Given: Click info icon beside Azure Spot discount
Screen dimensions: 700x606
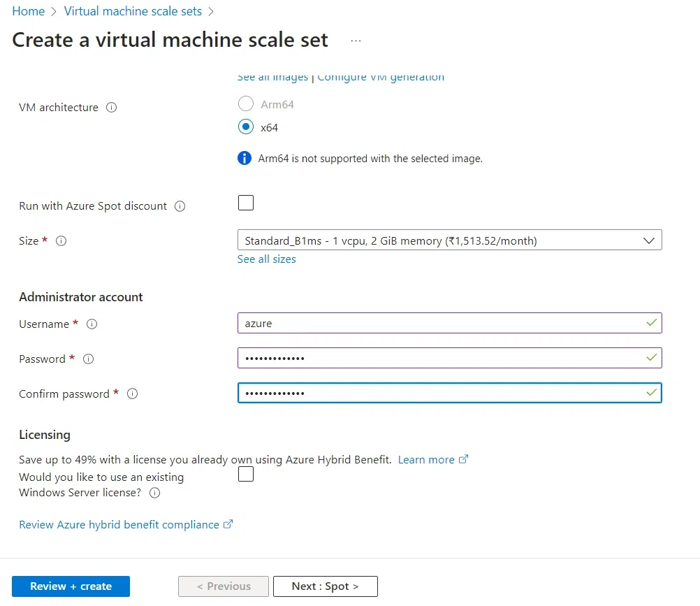Looking at the screenshot, I should coord(180,206).
